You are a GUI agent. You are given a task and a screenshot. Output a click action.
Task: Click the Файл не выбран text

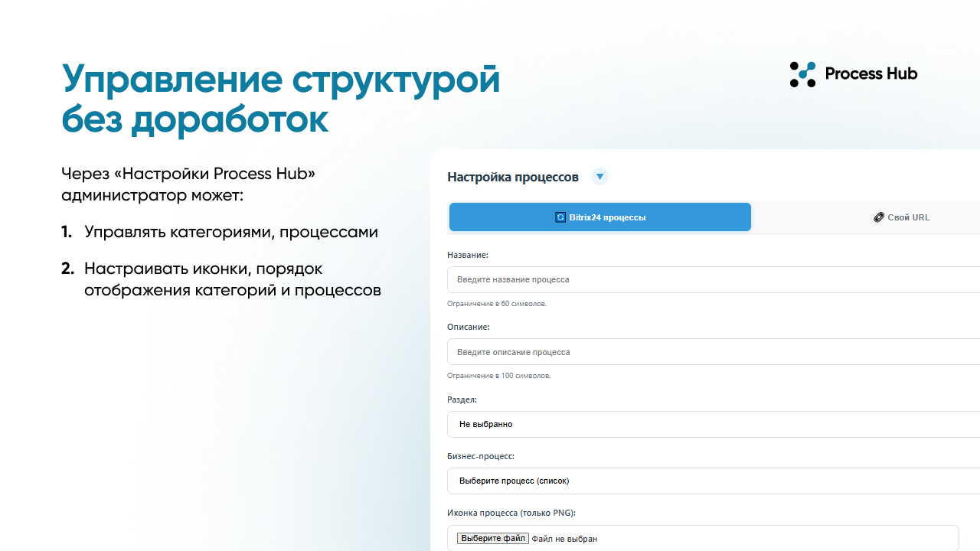tap(564, 539)
